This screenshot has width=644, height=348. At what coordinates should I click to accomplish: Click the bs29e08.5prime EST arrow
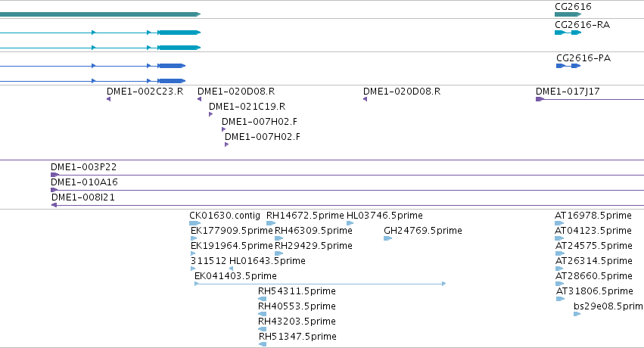[x=577, y=314]
